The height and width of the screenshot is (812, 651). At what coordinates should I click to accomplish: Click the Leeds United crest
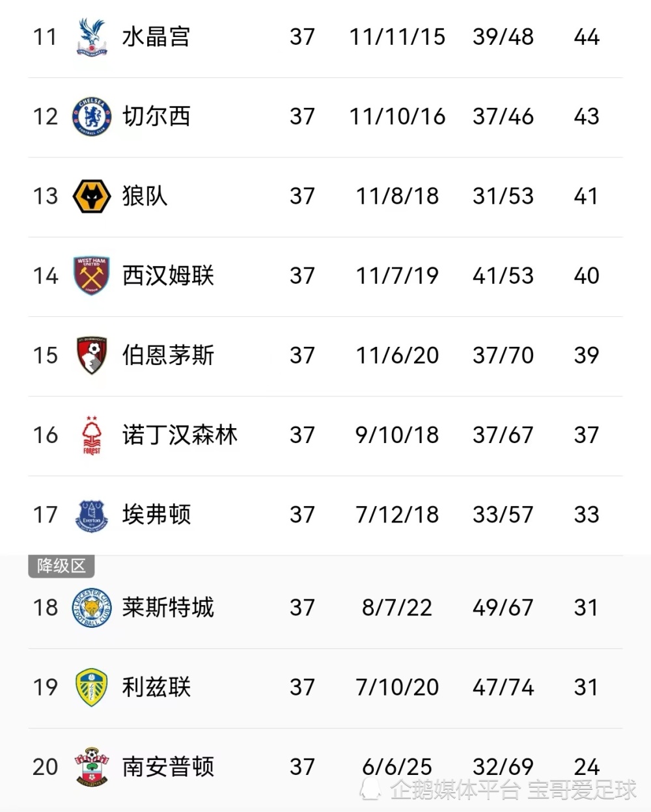92,687
